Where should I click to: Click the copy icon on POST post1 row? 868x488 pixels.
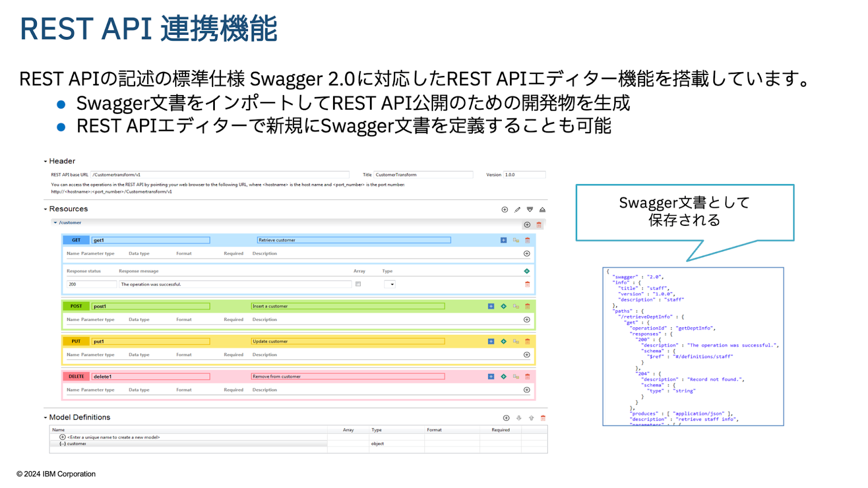coord(516,306)
